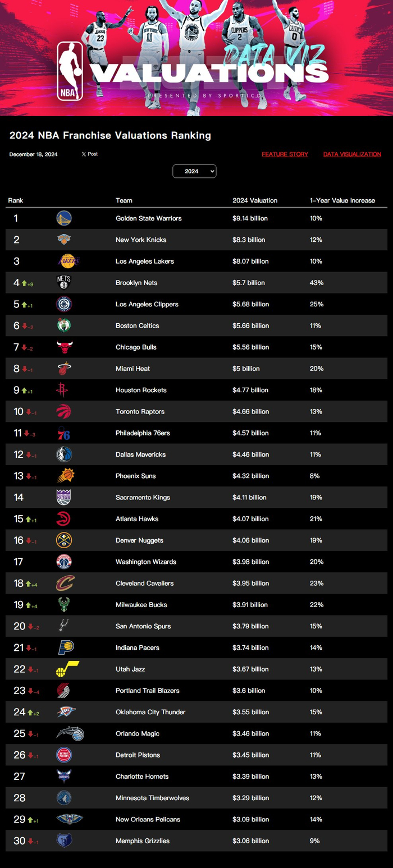Sort by 2024 Valuation column header
393x868 pixels.
(x=255, y=200)
